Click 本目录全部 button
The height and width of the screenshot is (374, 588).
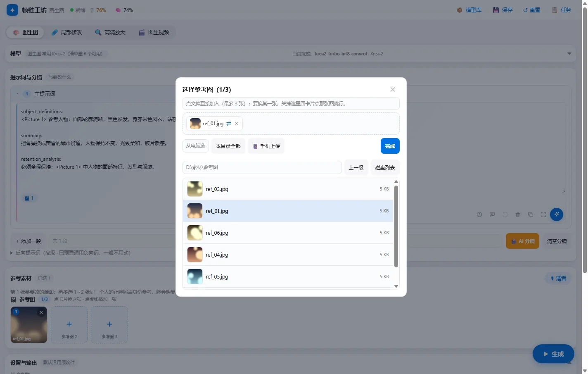pyautogui.click(x=228, y=146)
